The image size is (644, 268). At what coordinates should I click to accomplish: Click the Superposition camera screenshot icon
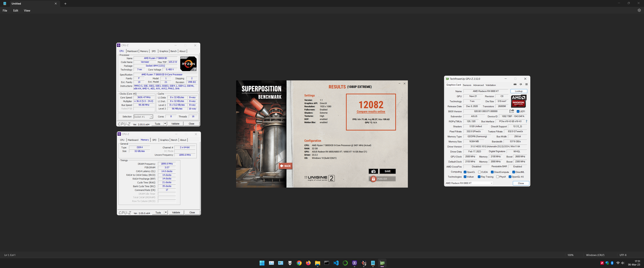click(x=373, y=171)
